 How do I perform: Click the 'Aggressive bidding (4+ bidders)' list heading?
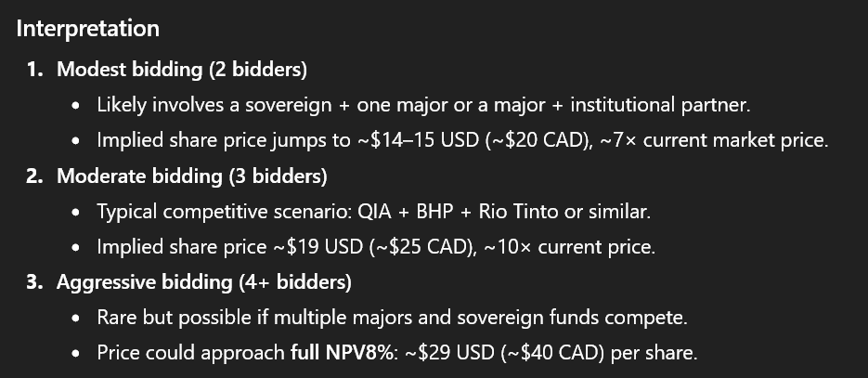[202, 281]
